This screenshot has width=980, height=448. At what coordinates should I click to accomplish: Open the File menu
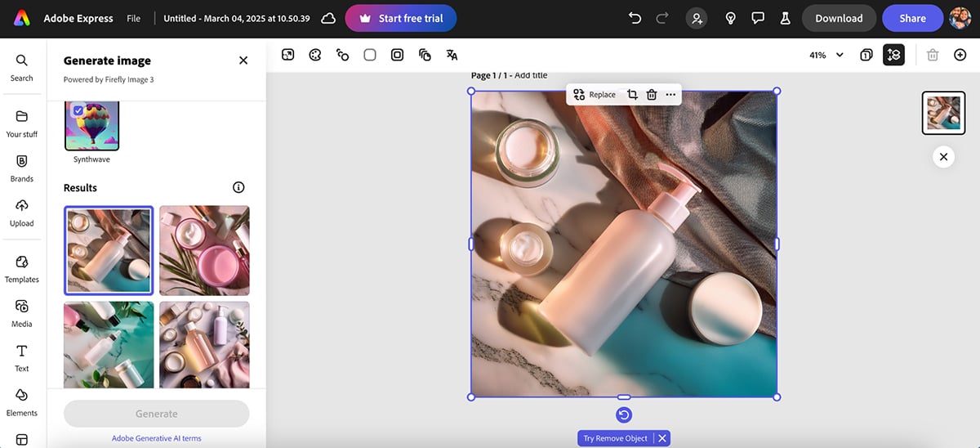[x=133, y=18]
